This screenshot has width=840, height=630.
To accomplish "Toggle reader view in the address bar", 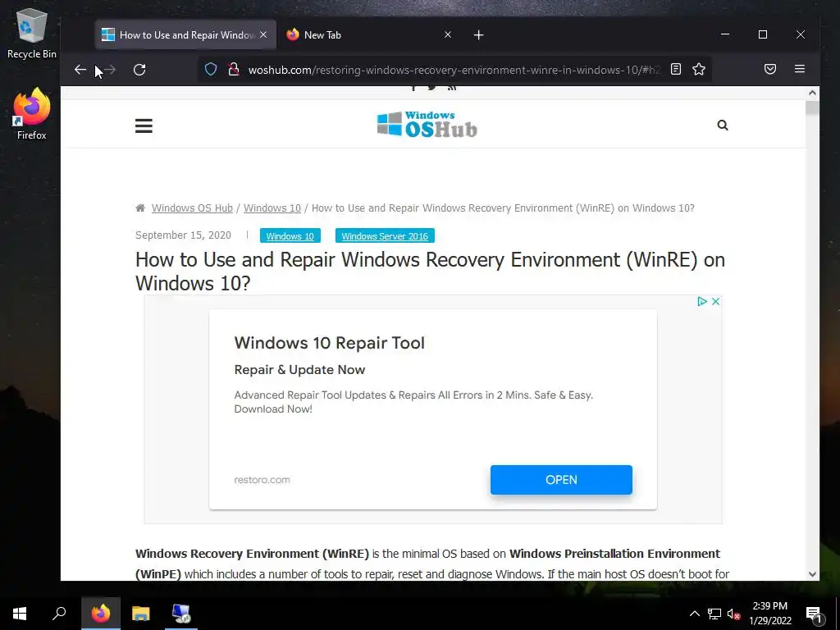I will coord(676,69).
